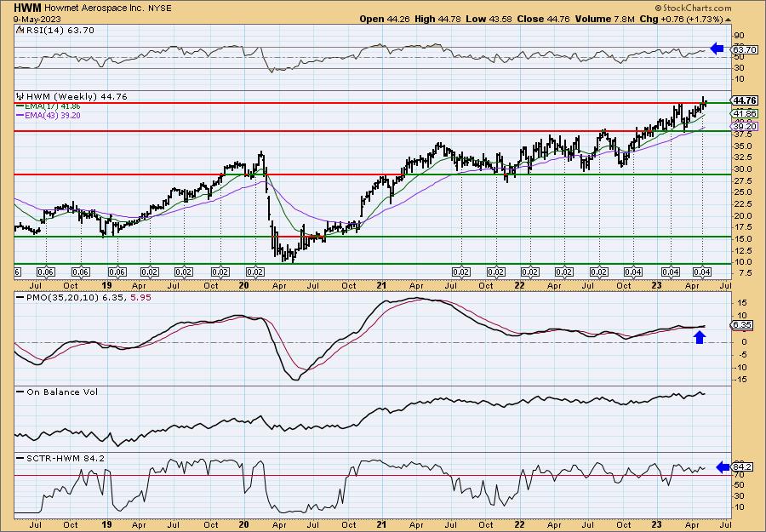Click the up-triangle icon after Chg percentage
This screenshot has width=766, height=532.
tap(728, 20)
